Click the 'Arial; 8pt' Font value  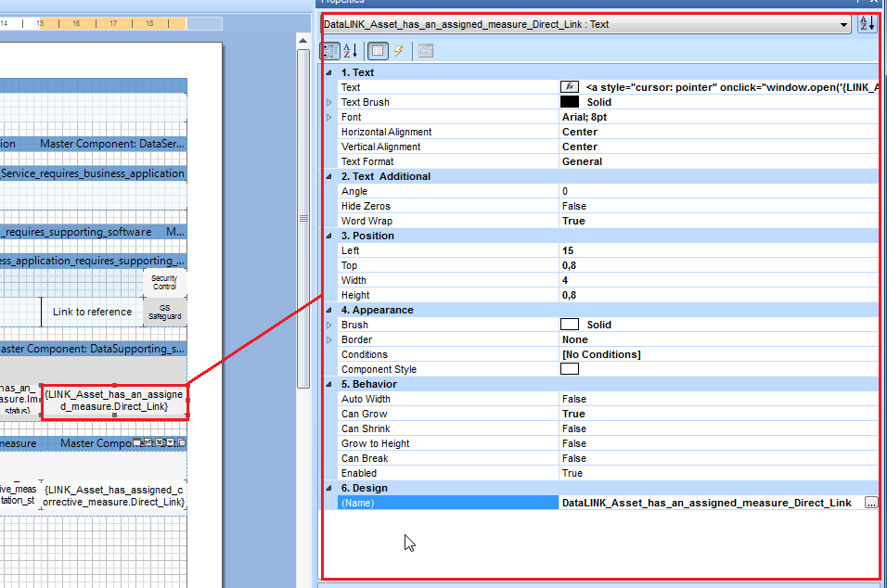point(585,117)
